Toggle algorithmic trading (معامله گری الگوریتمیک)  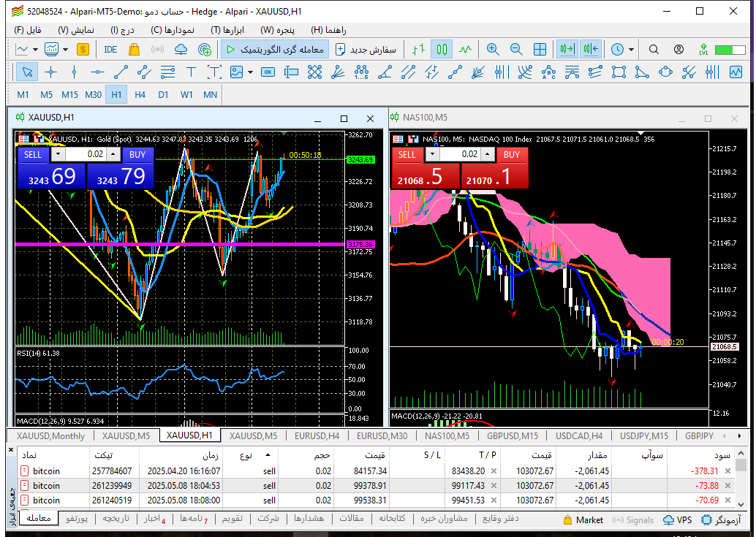click(275, 49)
